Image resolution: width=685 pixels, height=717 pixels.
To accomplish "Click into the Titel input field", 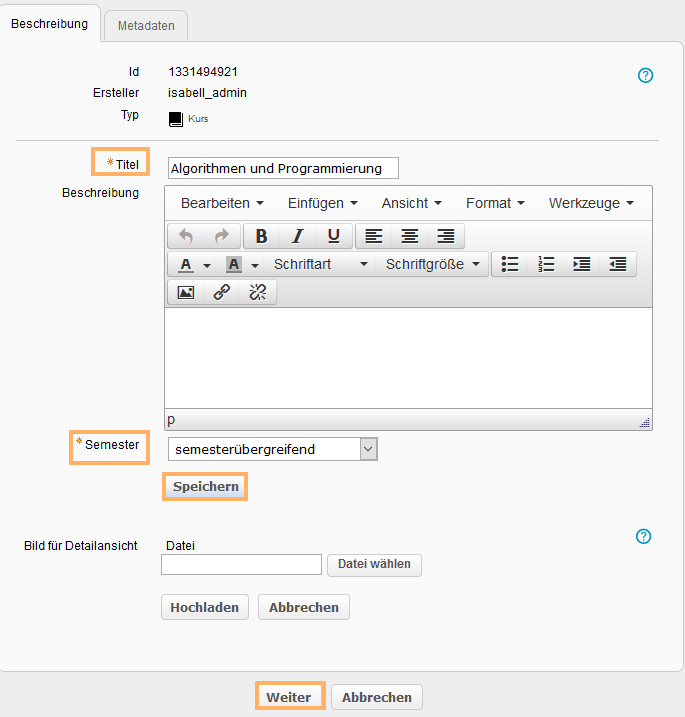I will coord(283,168).
